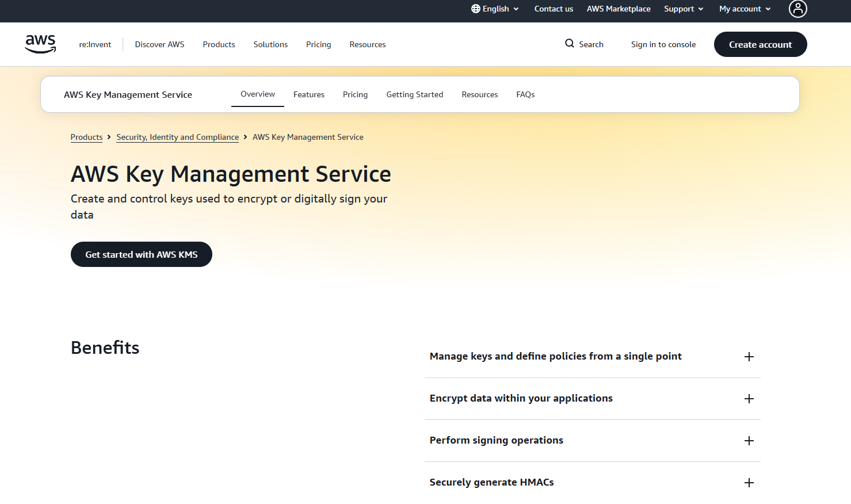
Task: Open the Pricing tab in KMS navigation
Action: (x=355, y=94)
